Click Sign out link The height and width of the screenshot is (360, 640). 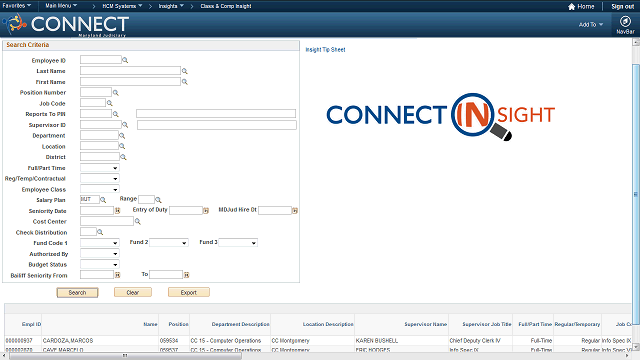[622, 7]
